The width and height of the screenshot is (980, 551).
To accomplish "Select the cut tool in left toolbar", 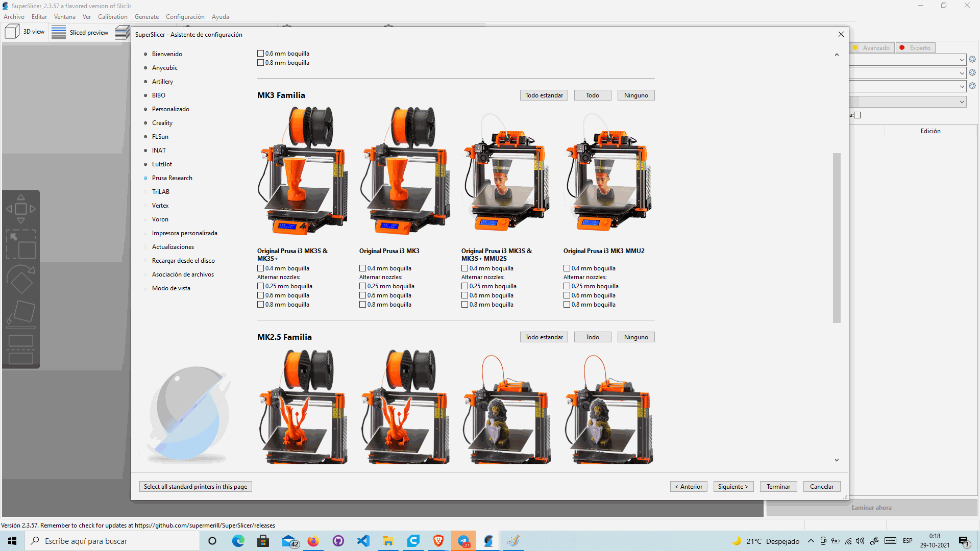I will point(21,349).
